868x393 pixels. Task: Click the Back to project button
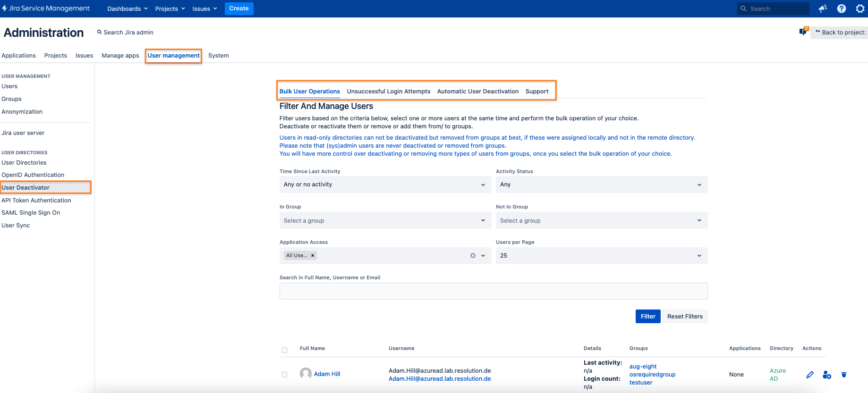[840, 33]
